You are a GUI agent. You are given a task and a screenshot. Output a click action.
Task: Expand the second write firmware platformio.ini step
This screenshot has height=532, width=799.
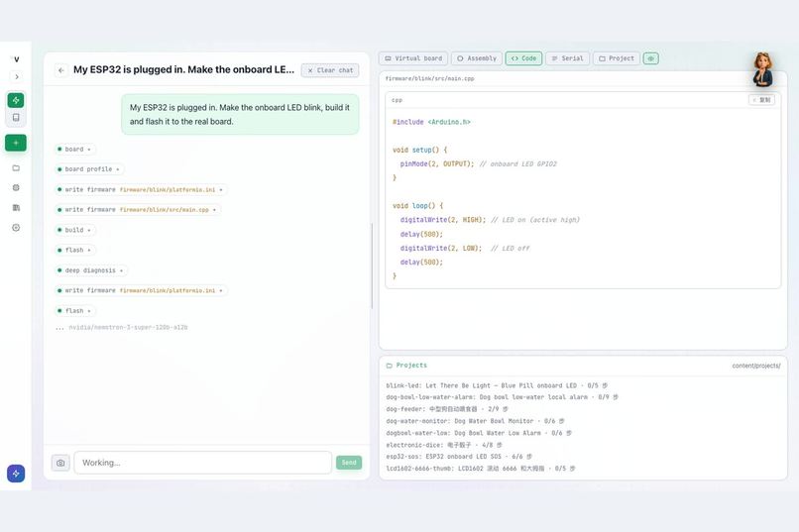(x=141, y=290)
